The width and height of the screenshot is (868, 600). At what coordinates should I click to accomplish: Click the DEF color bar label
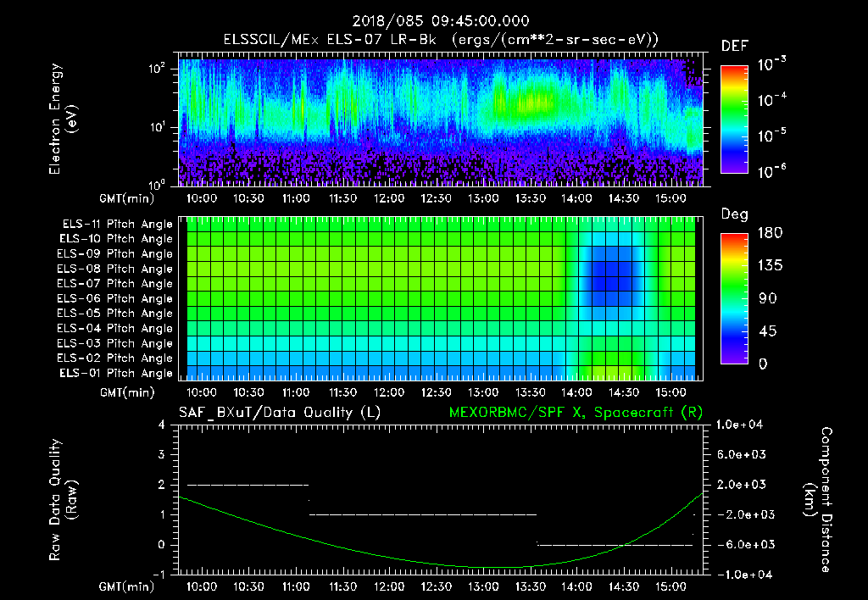point(734,47)
